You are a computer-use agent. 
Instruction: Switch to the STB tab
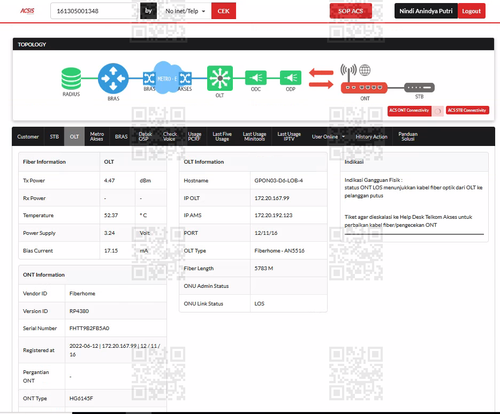point(54,137)
